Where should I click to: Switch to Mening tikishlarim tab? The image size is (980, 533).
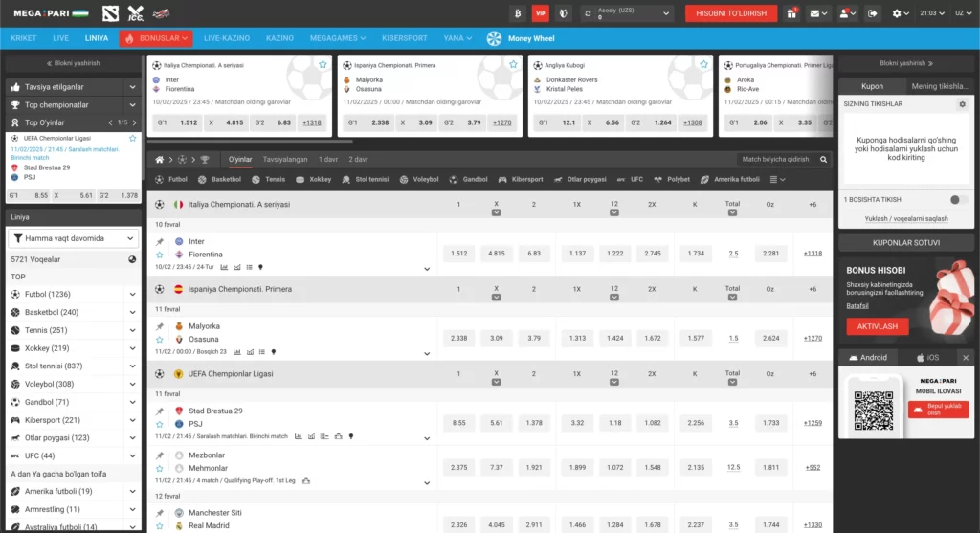939,86
